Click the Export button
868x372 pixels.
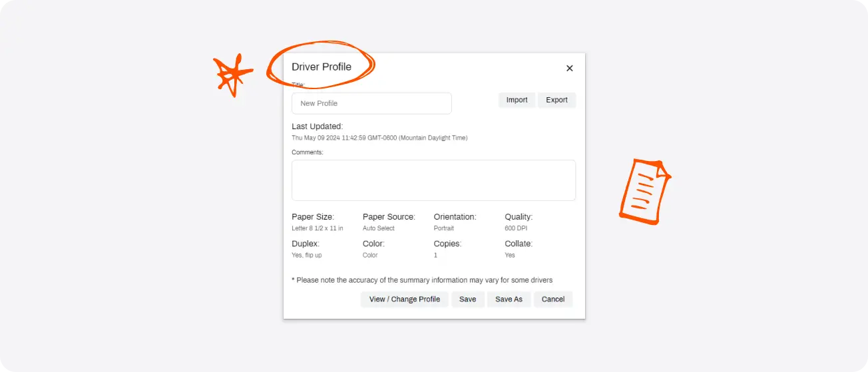(556, 100)
